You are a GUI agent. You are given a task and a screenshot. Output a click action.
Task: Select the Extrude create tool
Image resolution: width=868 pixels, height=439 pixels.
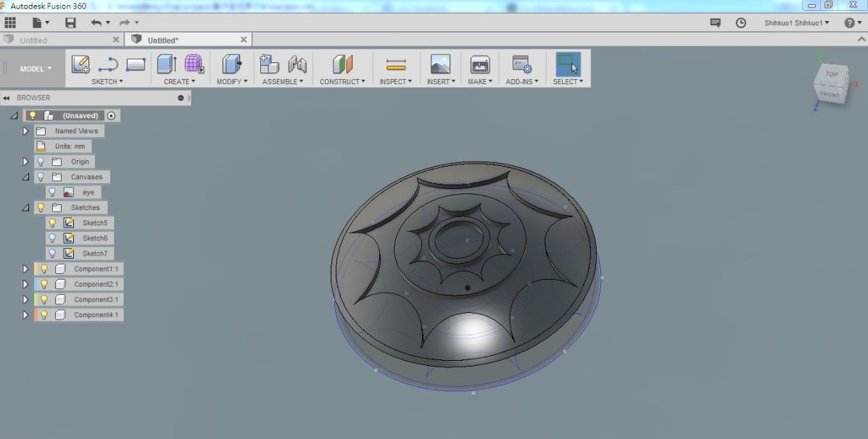[167, 64]
